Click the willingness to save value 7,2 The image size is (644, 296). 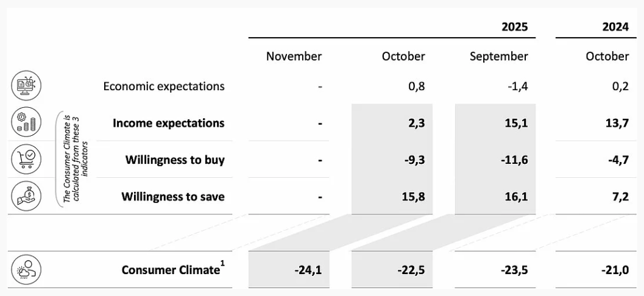tap(618, 197)
